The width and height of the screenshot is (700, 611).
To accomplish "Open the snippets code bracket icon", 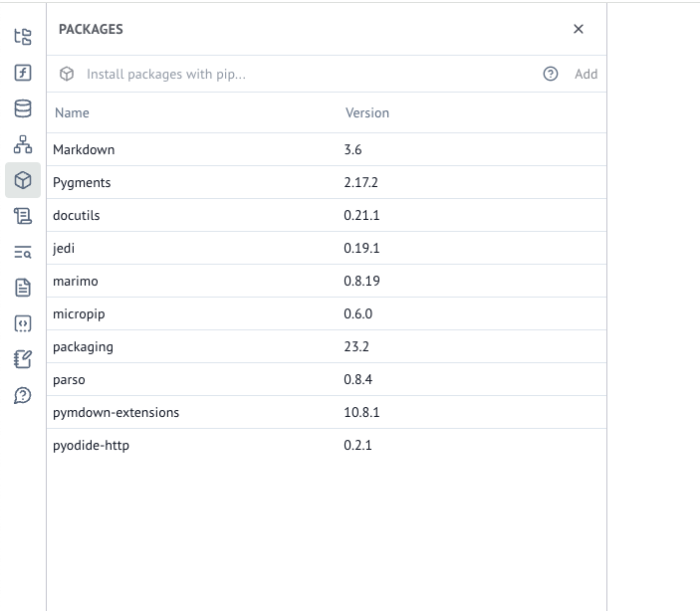I will pos(23,323).
